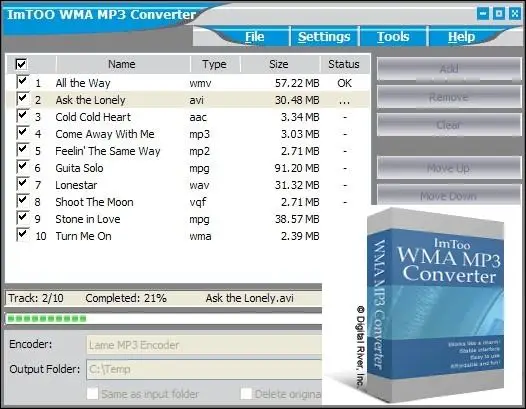Image resolution: width=526 pixels, height=409 pixels.
Task: Open the File menu
Action: pyautogui.click(x=255, y=37)
